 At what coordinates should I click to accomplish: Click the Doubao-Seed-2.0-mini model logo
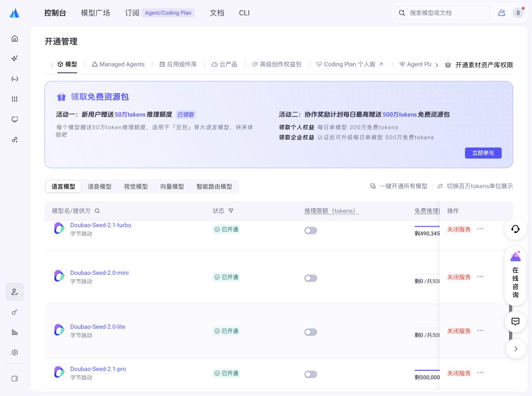pyautogui.click(x=59, y=276)
